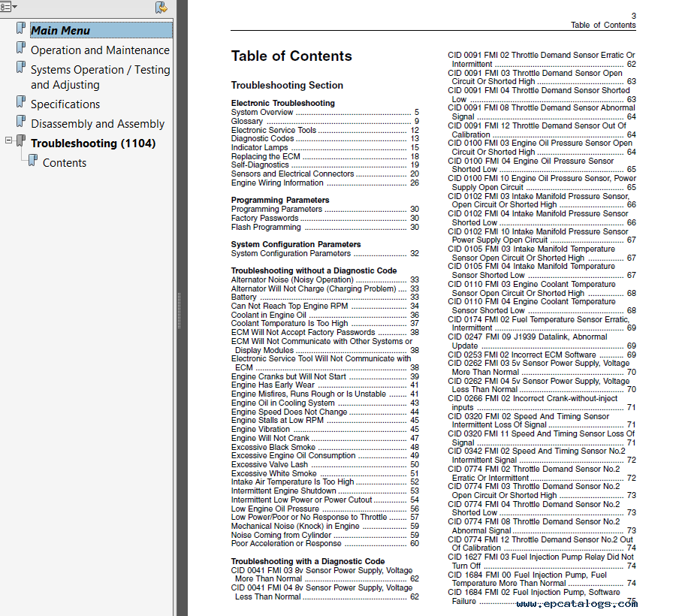Open the Disassembly and Assembly bookmark
This screenshot has width=676, height=616.
[98, 124]
